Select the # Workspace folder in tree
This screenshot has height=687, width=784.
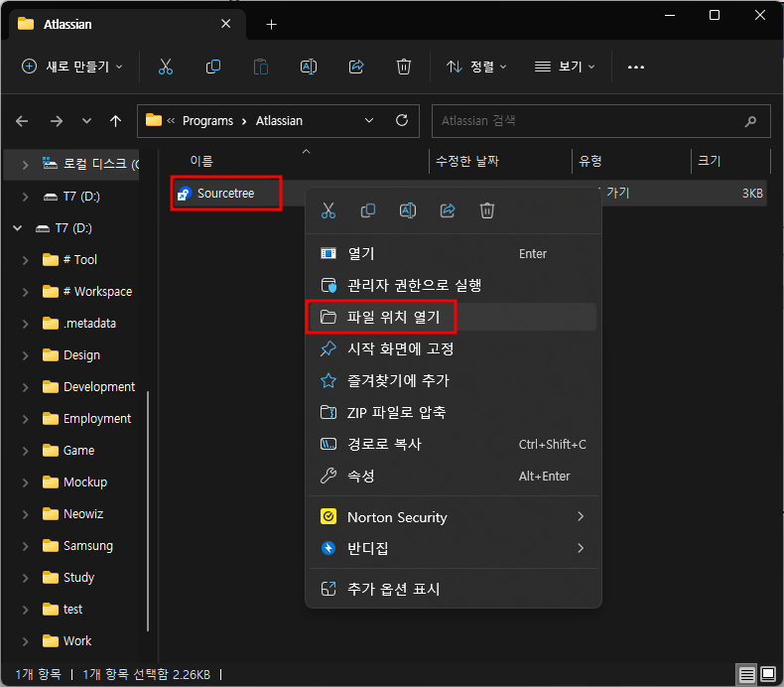click(97, 292)
